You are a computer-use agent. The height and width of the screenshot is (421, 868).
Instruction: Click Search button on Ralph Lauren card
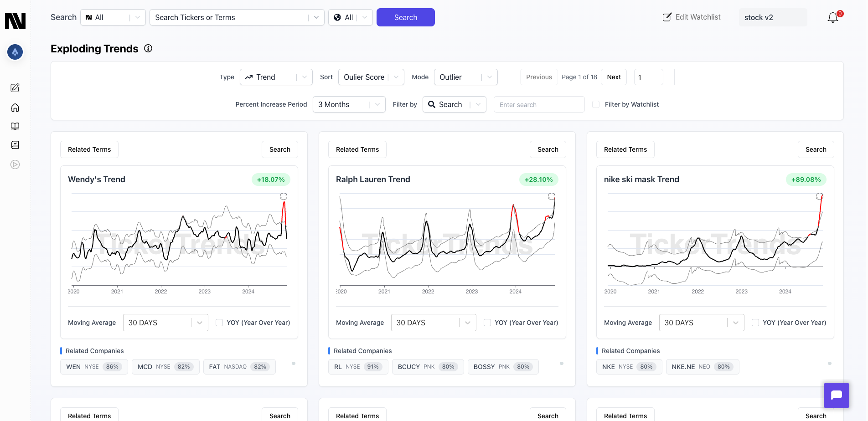(548, 149)
